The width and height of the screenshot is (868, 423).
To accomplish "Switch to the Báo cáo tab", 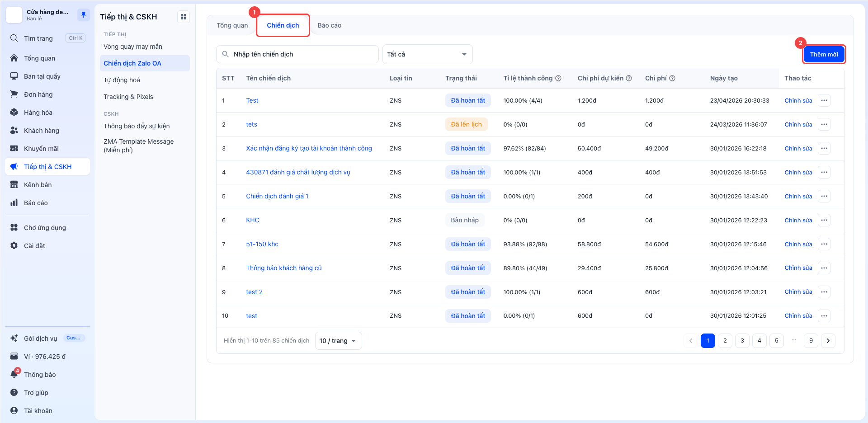I will pyautogui.click(x=330, y=25).
